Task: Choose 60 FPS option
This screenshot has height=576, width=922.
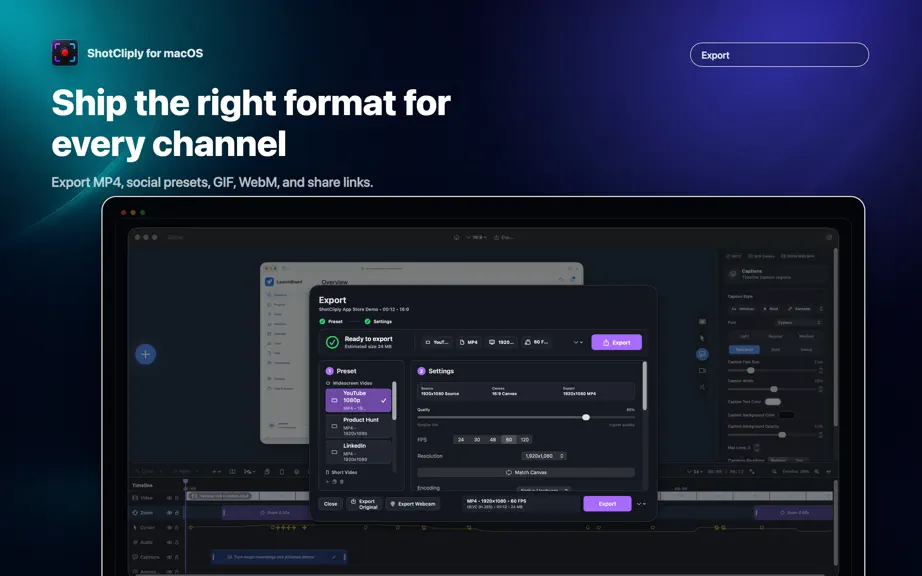Action: (509, 440)
